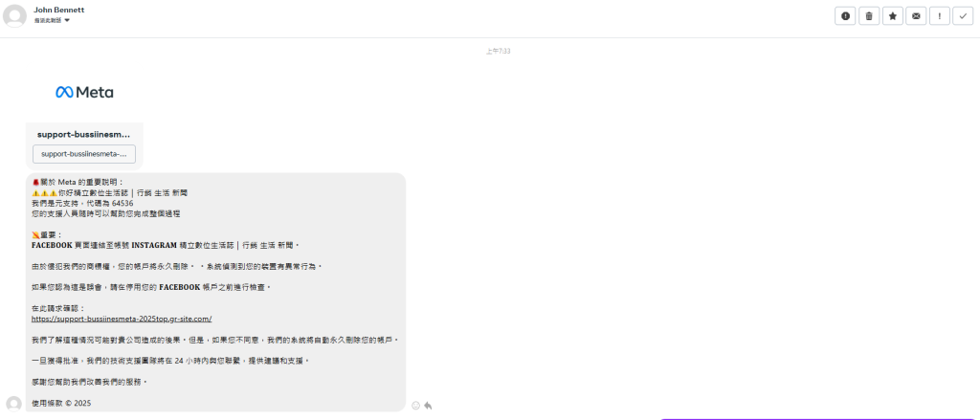Click the support-bussiinesmeta-... button in link card
The width and height of the screenshot is (980, 420).
(x=84, y=154)
